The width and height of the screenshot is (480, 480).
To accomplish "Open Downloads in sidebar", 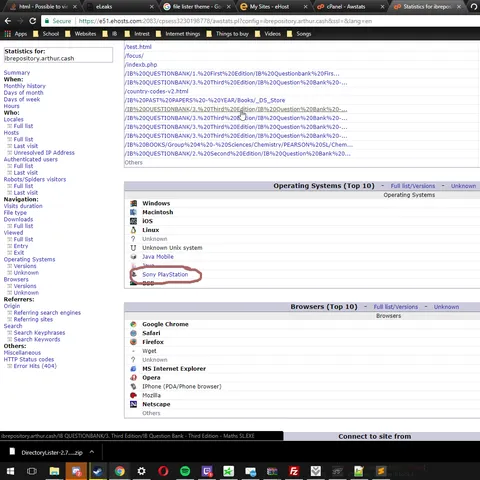I will tap(18, 219).
